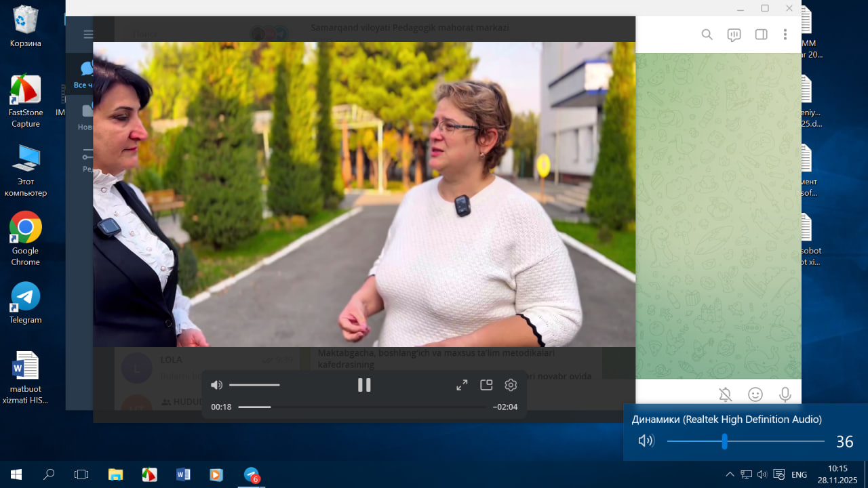Click the voice message microphone icon
This screenshot has width=868, height=488.
[x=785, y=394]
